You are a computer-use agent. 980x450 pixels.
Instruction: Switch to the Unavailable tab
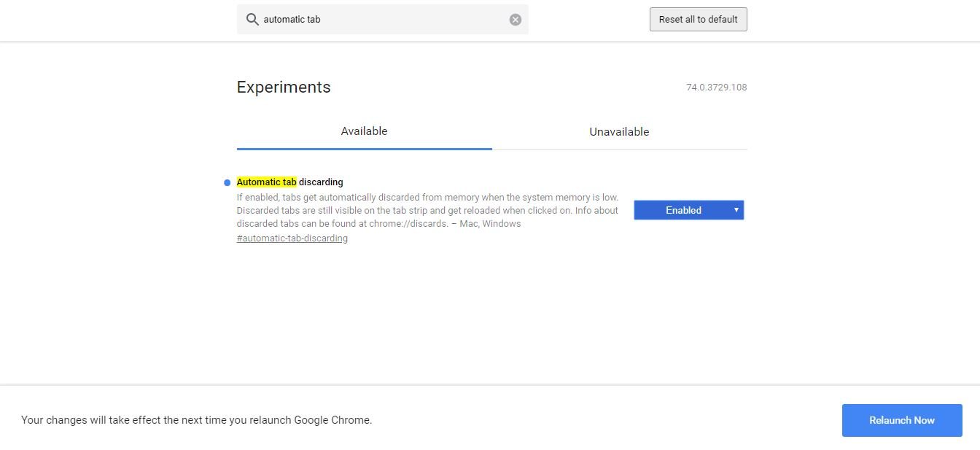coord(619,132)
